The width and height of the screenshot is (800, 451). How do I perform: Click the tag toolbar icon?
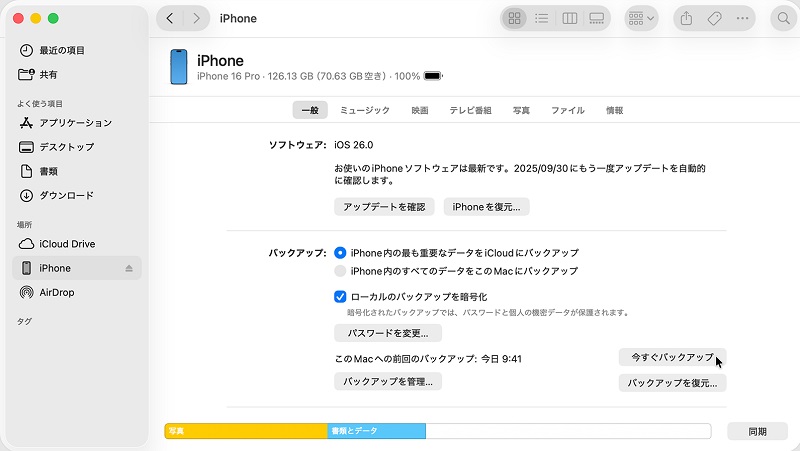[714, 19]
